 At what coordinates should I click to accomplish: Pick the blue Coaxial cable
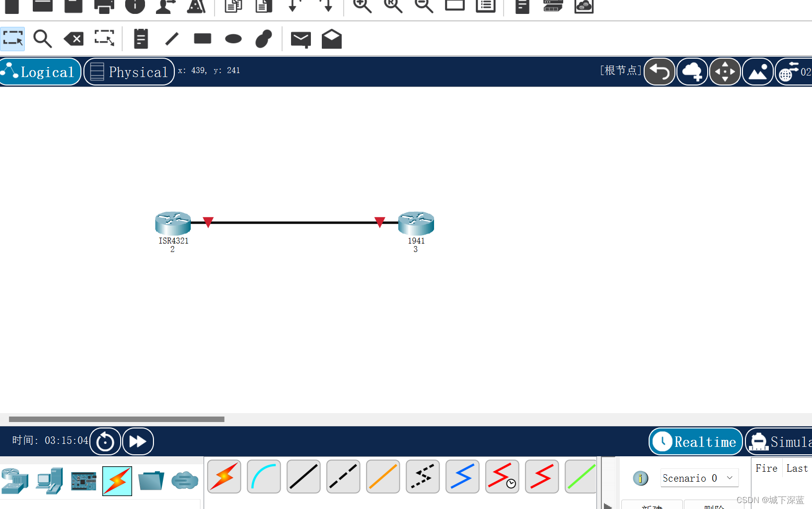pyautogui.click(x=462, y=477)
